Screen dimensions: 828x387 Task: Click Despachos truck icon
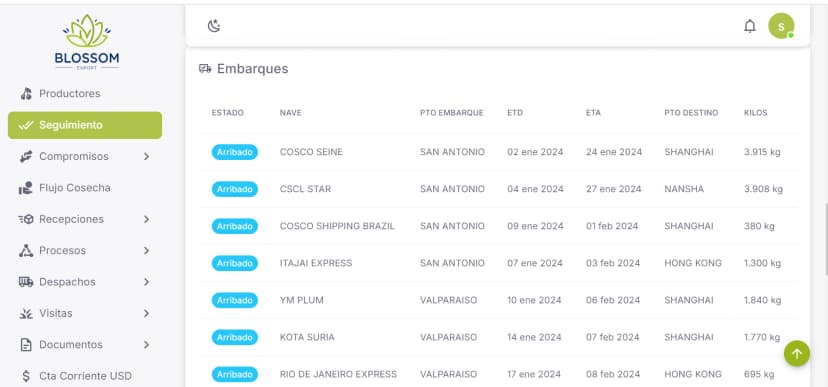[26, 282]
